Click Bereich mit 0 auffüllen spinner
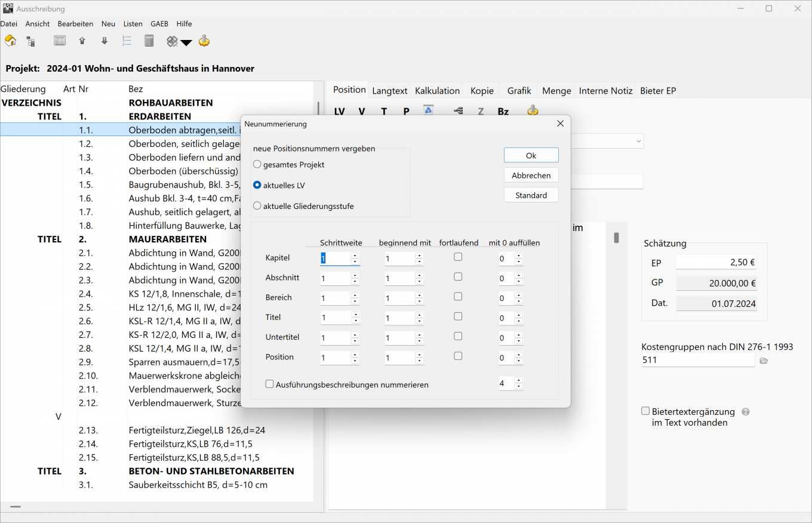812x523 pixels. click(511, 298)
